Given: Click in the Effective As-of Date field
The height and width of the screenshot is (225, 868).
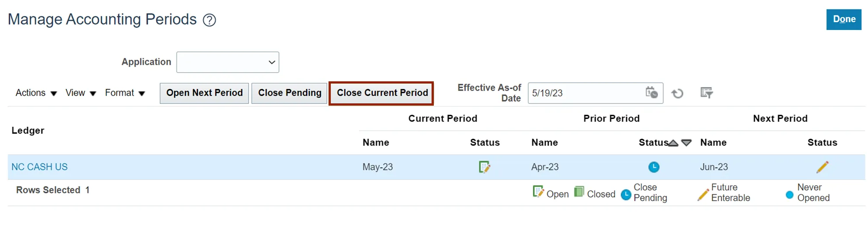Looking at the screenshot, I should 584,93.
